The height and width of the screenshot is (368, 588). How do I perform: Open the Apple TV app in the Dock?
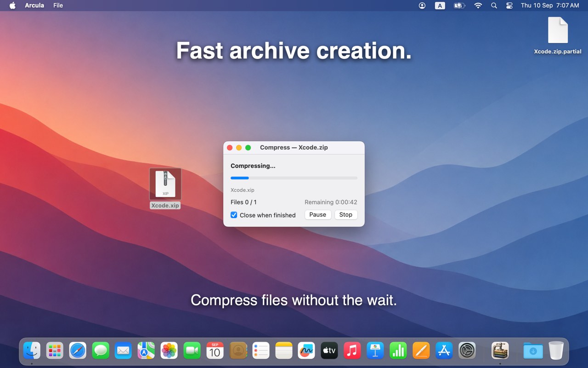[x=329, y=351]
